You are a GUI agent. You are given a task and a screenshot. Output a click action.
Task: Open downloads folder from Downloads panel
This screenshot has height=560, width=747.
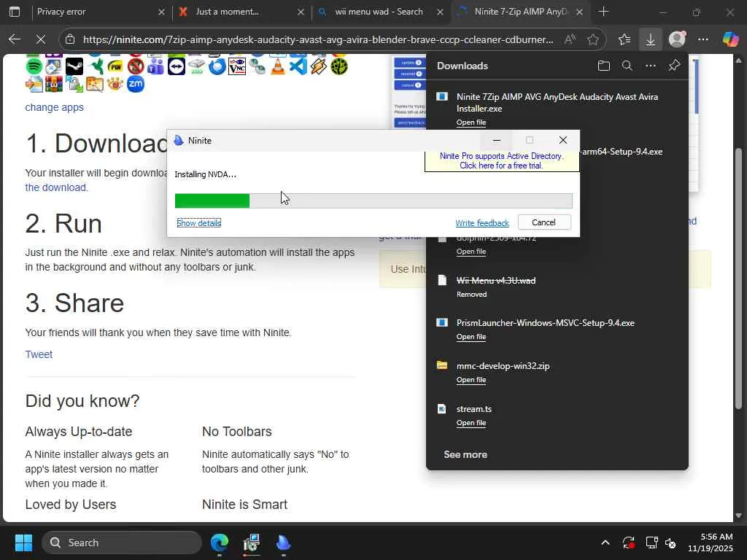coord(603,66)
